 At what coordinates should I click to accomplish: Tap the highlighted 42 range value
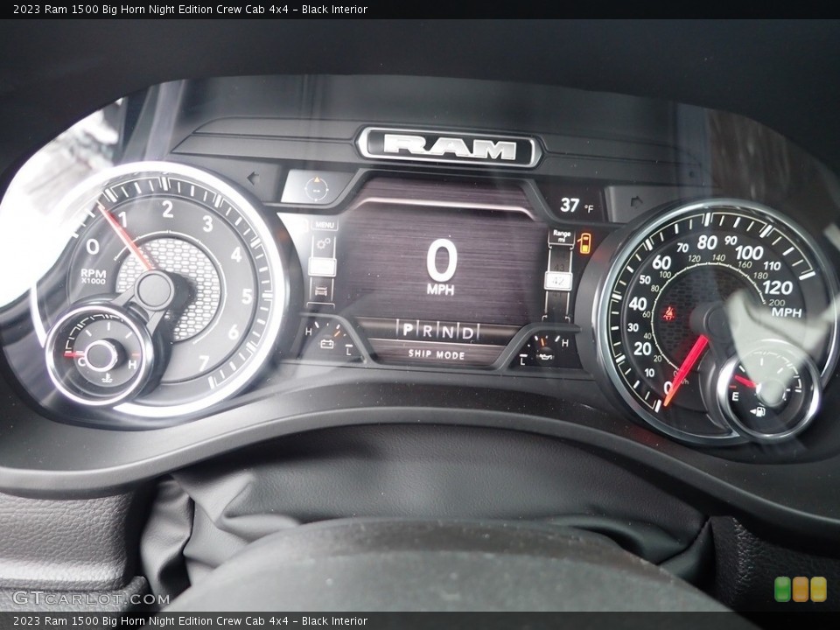pos(559,281)
